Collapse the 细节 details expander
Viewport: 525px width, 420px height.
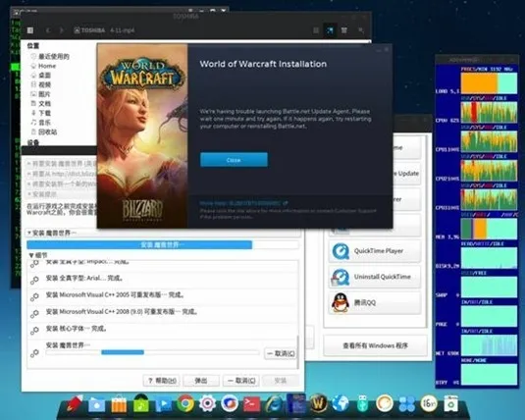(31, 255)
